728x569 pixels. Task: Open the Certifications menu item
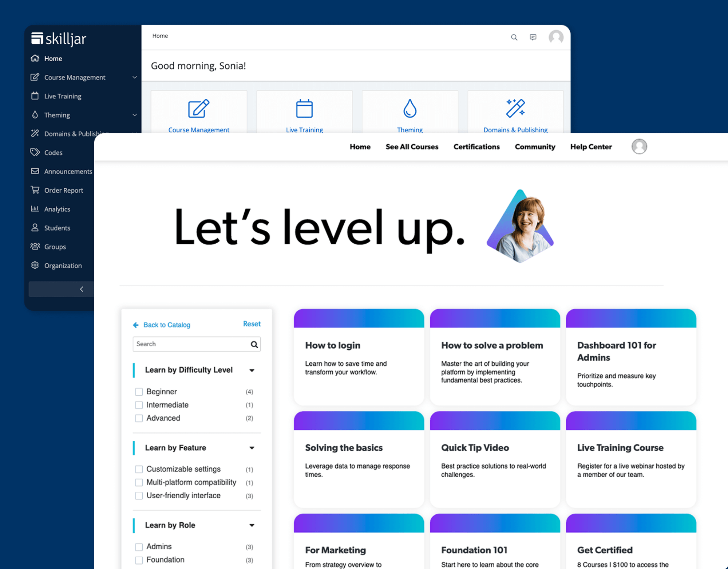pyautogui.click(x=476, y=147)
